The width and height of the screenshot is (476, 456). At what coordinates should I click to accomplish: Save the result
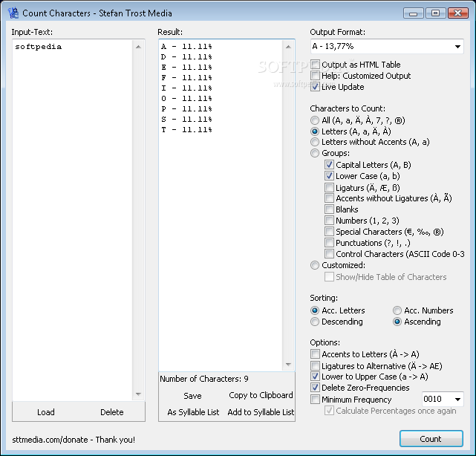point(192,396)
